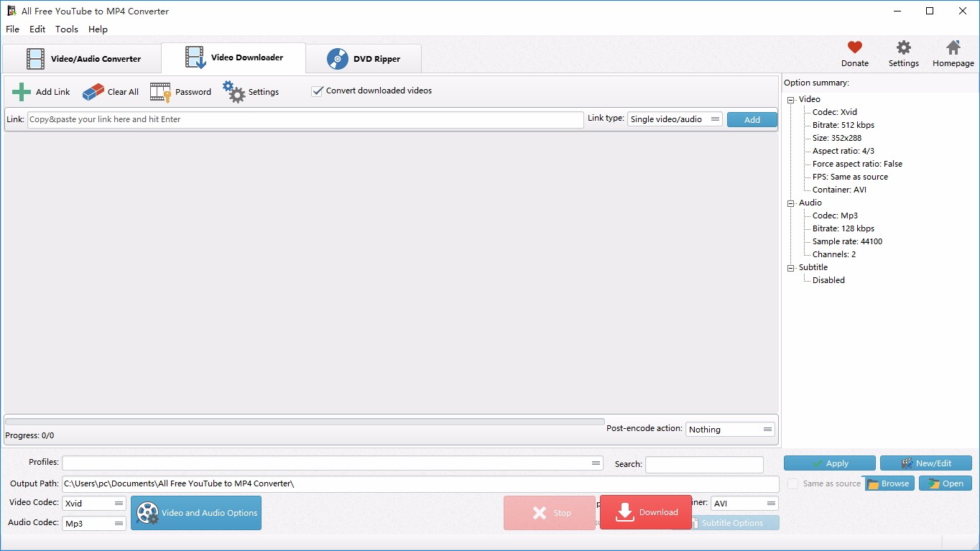Viewport: 980px width, 551px height.
Task: Click the New/Edit button
Action: coord(926,463)
